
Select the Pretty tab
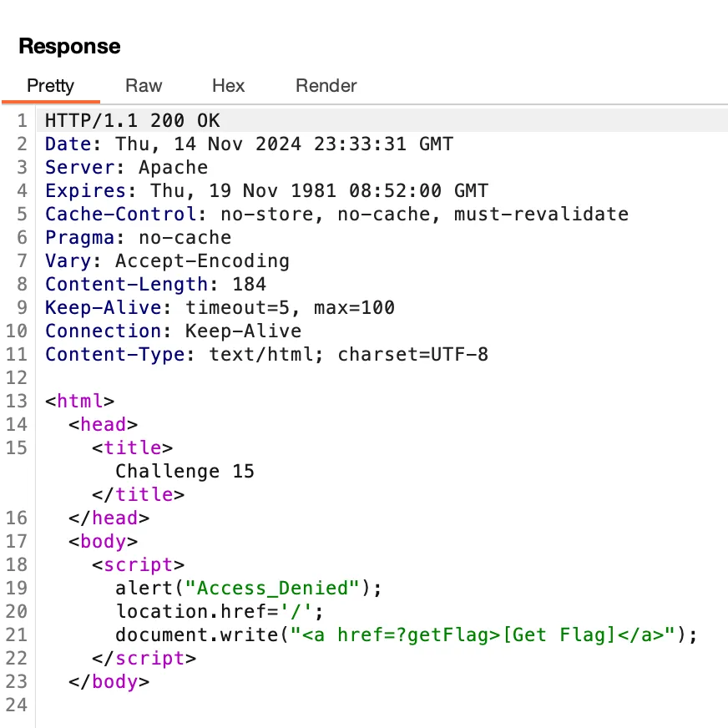[50, 86]
